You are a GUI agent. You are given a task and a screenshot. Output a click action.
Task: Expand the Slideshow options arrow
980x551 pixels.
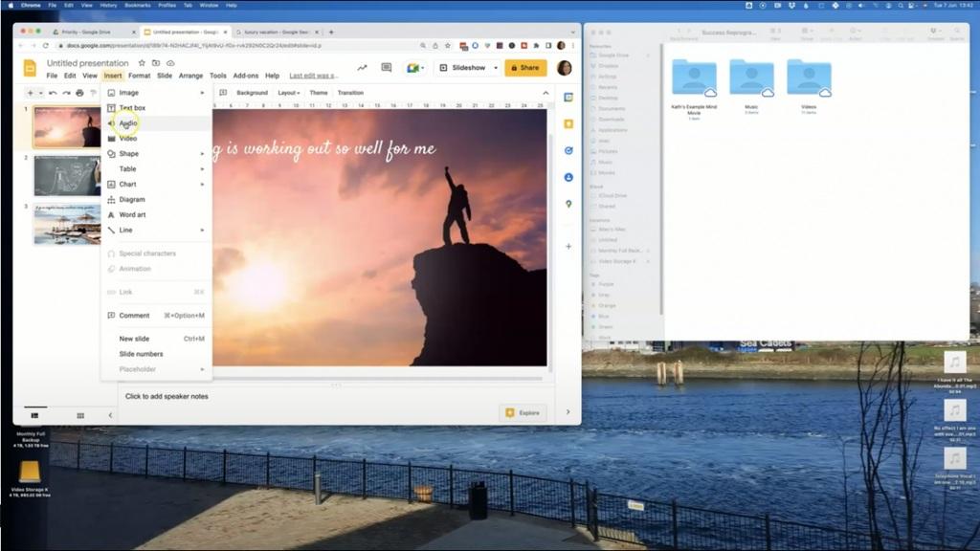496,68
